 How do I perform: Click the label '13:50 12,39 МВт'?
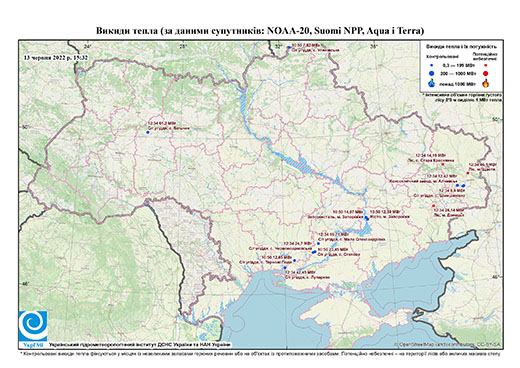tap(386, 212)
